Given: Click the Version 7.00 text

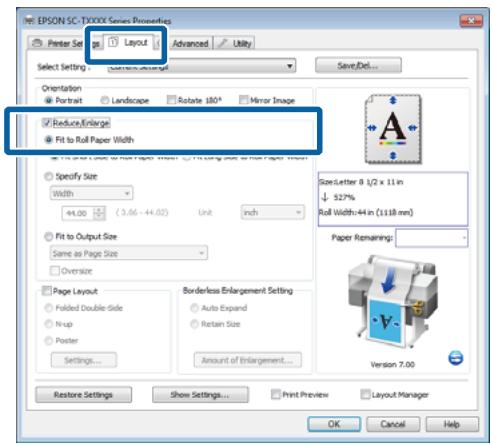Looking at the screenshot, I should 393,364.
